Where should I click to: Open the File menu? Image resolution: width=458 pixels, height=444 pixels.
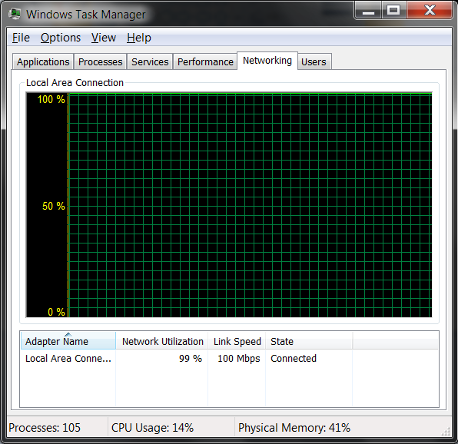(x=21, y=38)
